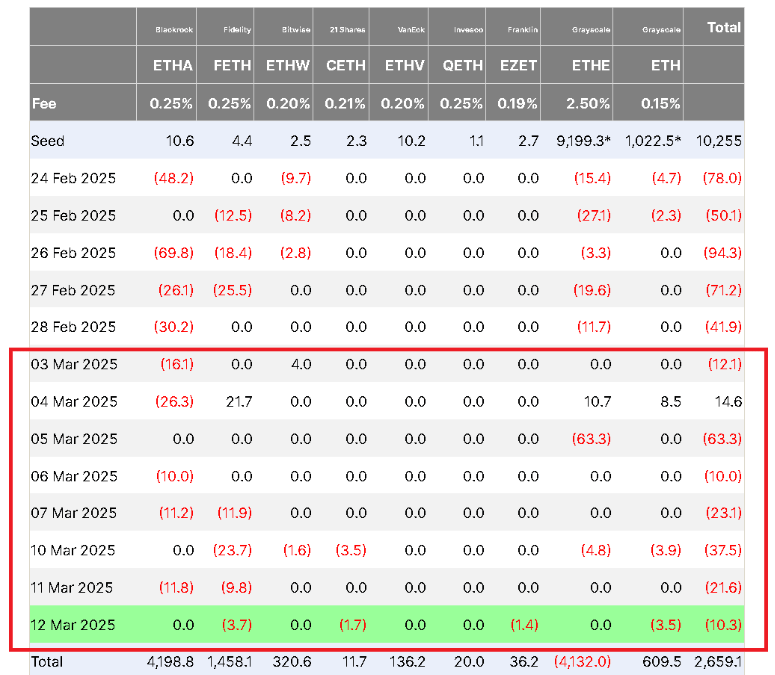This screenshot has height=675, width=775.
Task: Click the QETH ticker header
Action: (463, 65)
